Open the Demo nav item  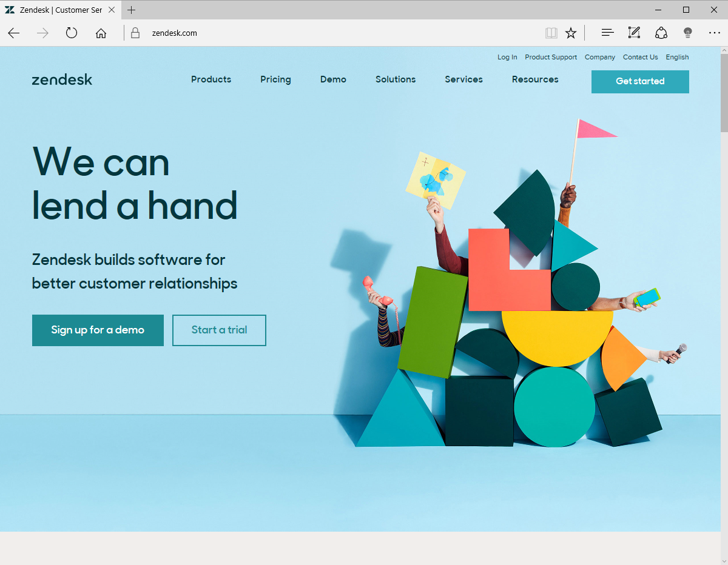tap(333, 79)
